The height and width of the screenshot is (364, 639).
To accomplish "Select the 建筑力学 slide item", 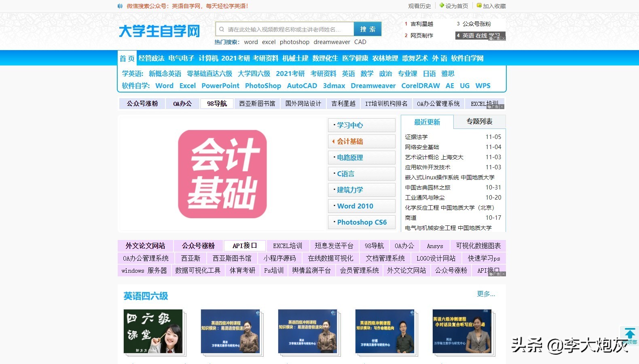I will click(x=362, y=190).
